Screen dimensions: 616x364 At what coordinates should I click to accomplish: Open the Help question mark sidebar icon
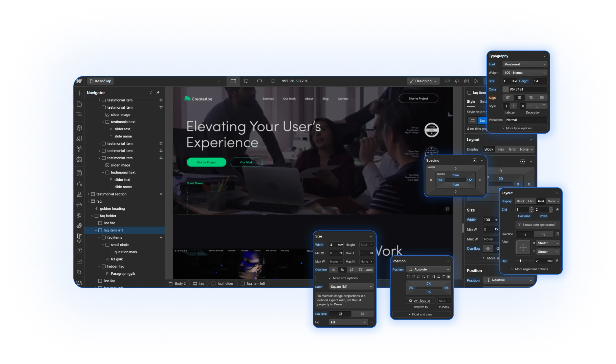coord(79,250)
